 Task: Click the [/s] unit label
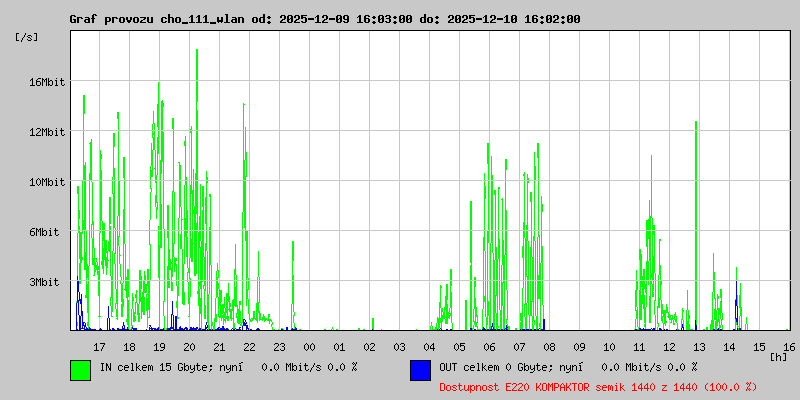point(27,37)
